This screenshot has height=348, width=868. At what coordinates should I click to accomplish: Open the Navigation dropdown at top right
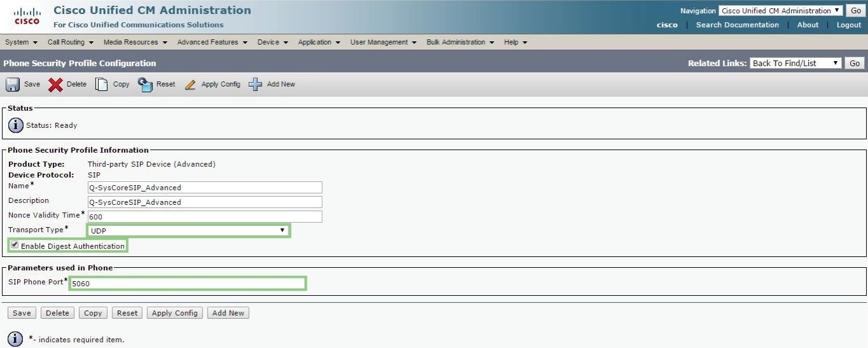tap(780, 11)
